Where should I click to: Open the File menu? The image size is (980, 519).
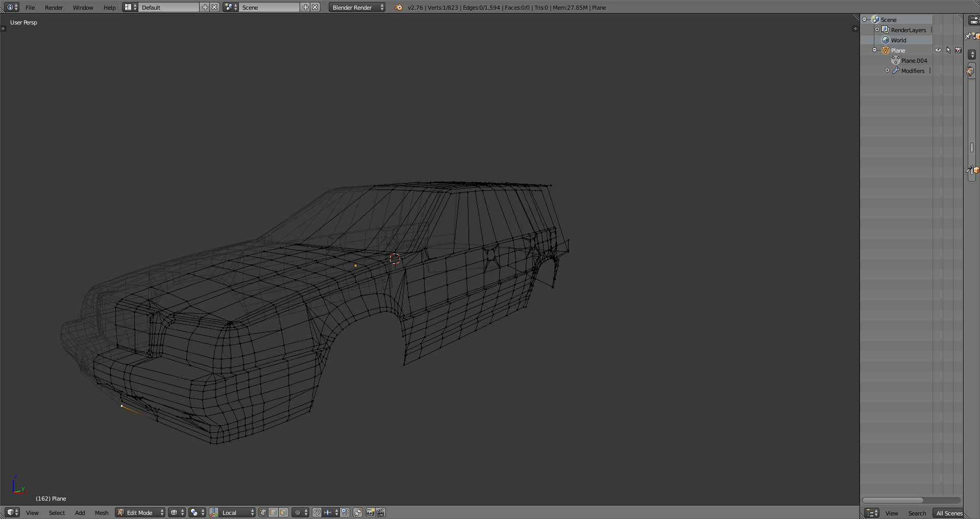pos(30,7)
